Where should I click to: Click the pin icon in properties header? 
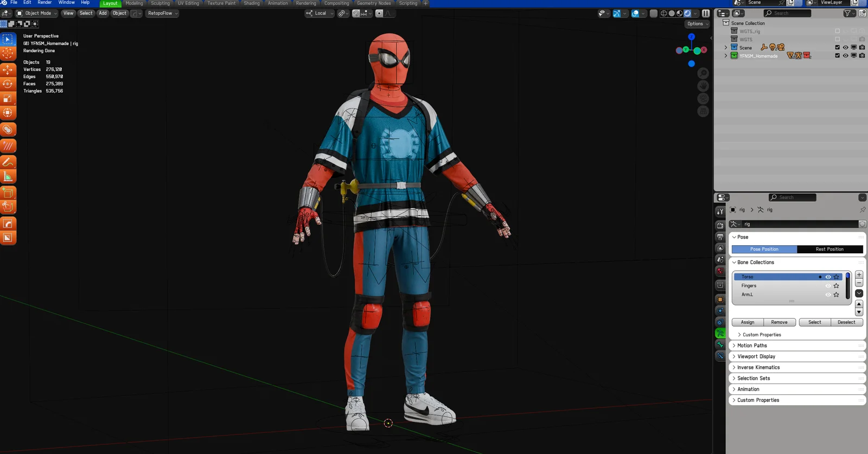(862, 209)
